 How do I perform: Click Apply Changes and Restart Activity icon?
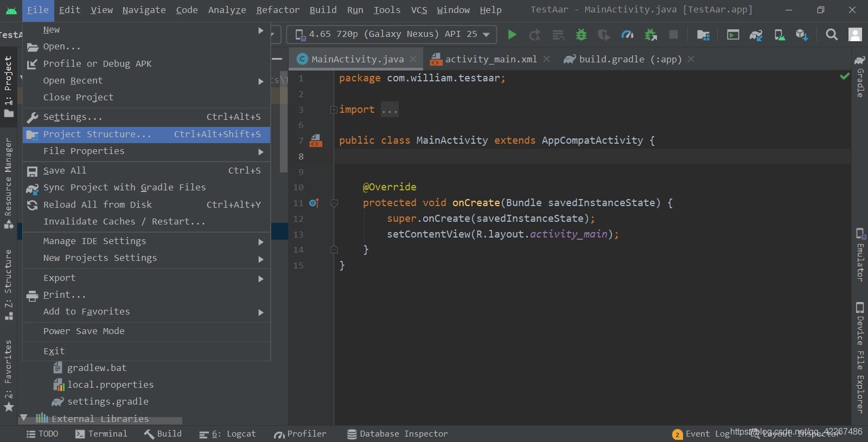tap(535, 35)
